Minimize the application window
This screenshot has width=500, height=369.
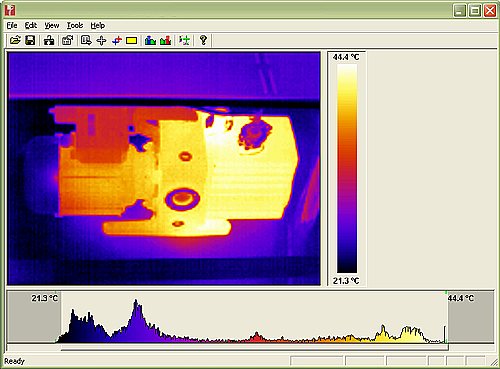[459, 10]
